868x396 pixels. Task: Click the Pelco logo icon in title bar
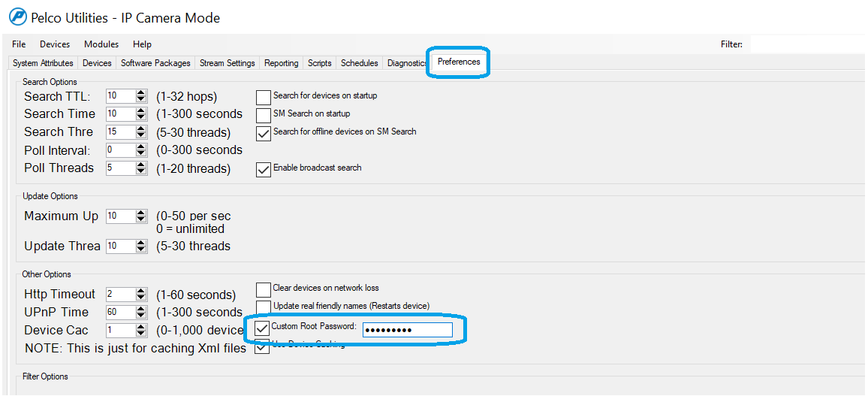point(17,17)
